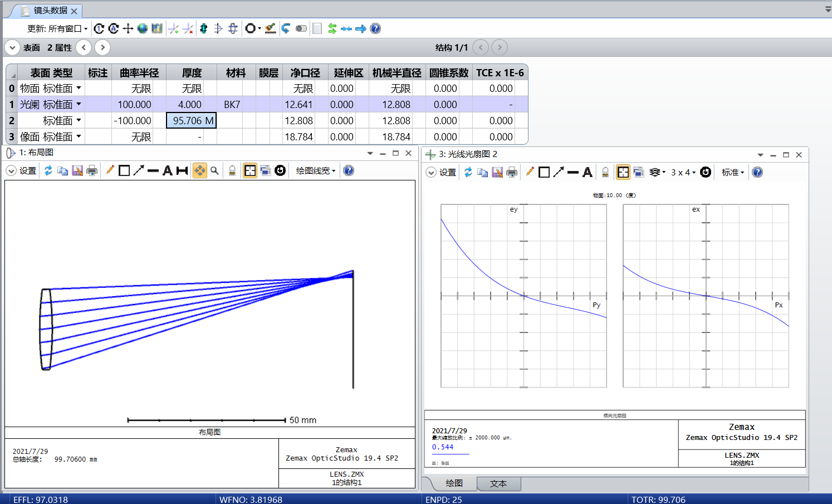Expand the surface properties chevron
832x504 pixels.
pyautogui.click(x=12, y=47)
